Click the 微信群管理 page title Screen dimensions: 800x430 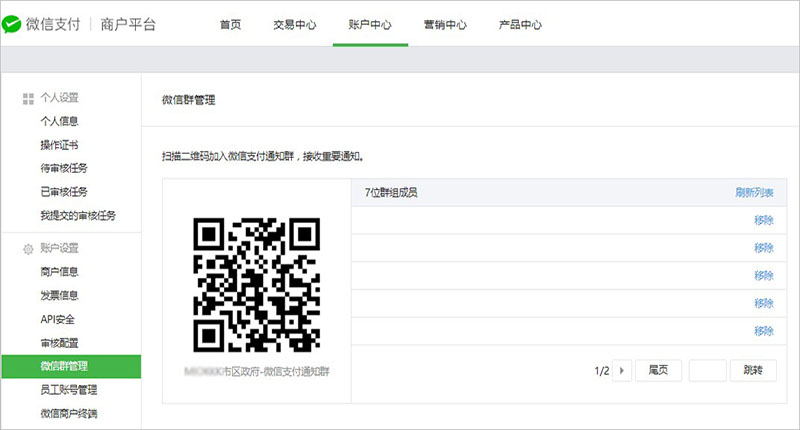coord(188,100)
